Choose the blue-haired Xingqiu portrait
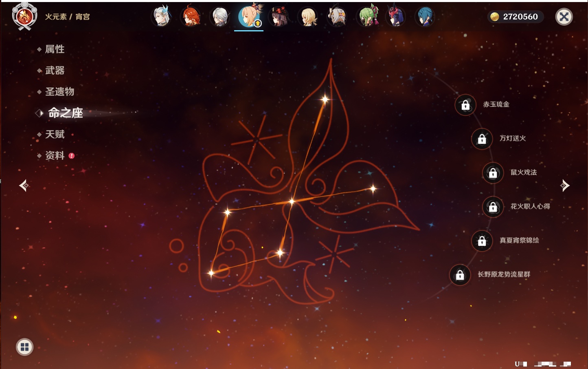The width and height of the screenshot is (588, 369). point(425,17)
